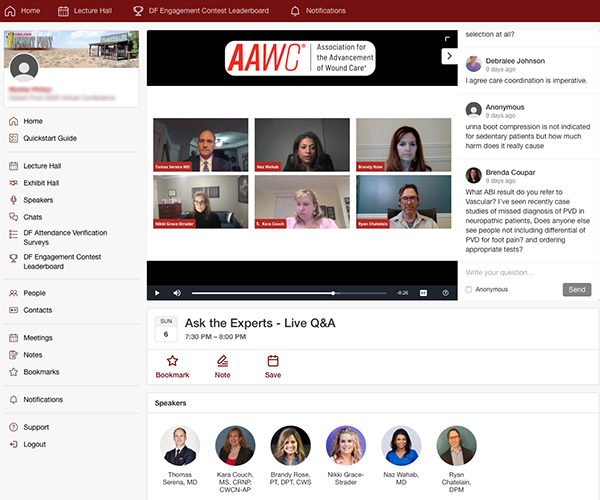Click Brenda Coupar's name in Q&A
The height and width of the screenshot is (500, 600).
tap(510, 172)
